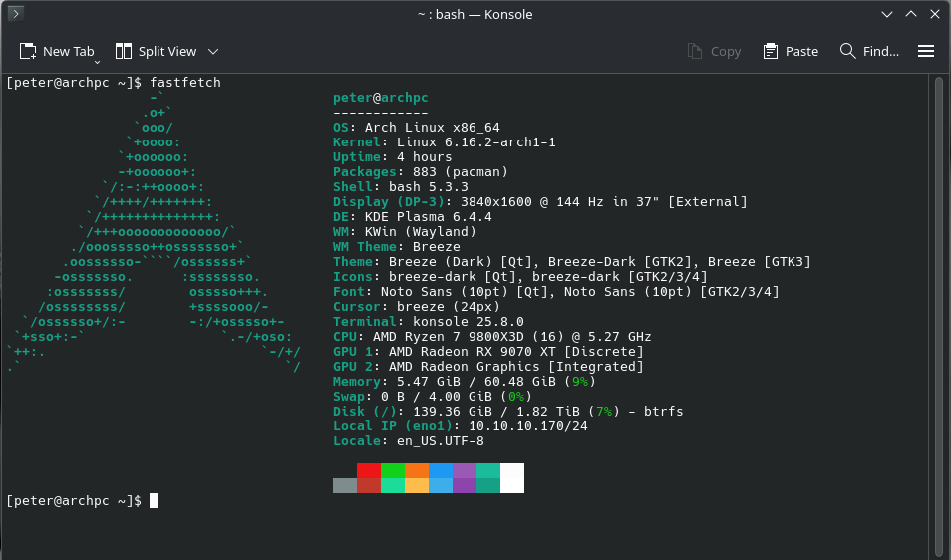The image size is (951, 560).
Task: Click the Copy toolbar icon
Action: [696, 51]
